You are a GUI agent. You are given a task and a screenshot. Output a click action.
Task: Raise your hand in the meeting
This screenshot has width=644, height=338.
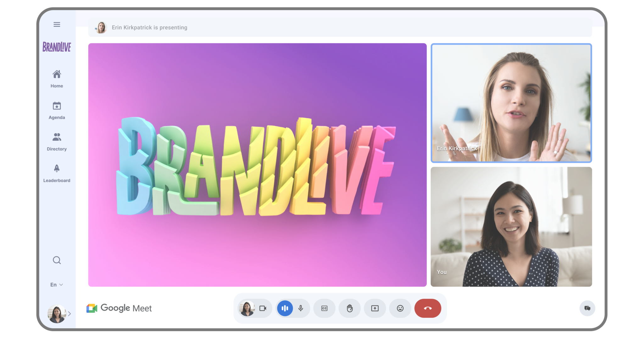point(350,308)
